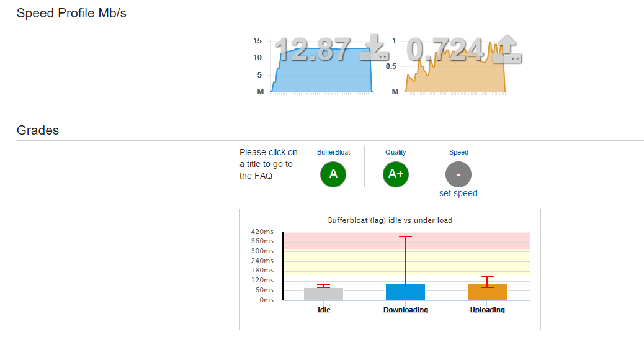Viewport: 644px width, 342px height.
Task: Click the Speed Profile Mb/s heading
Action: [x=71, y=13]
